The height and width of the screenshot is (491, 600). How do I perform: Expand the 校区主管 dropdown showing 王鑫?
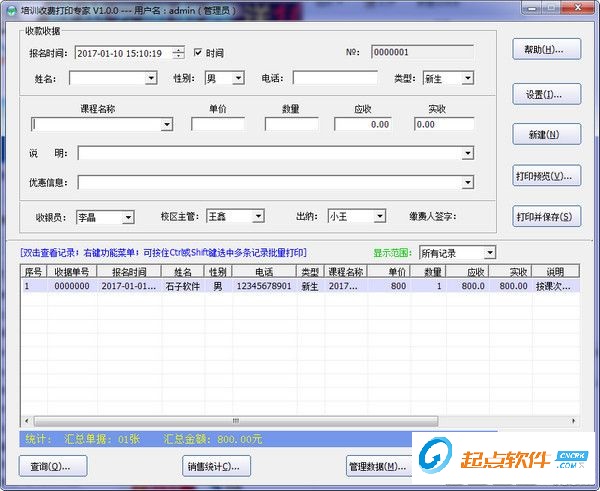[x=257, y=216]
